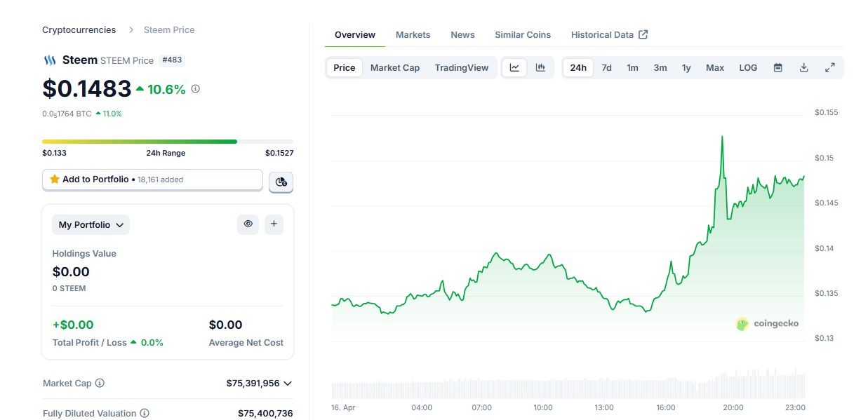Click the plus icon in My Portfolio
The height and width of the screenshot is (420, 868).
(274, 224)
